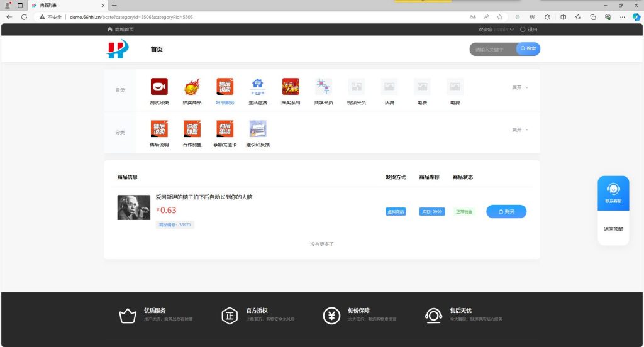Viewport: 644px width, 347px height.
Task: Open a new browser tab with plus
Action: pos(114,5)
